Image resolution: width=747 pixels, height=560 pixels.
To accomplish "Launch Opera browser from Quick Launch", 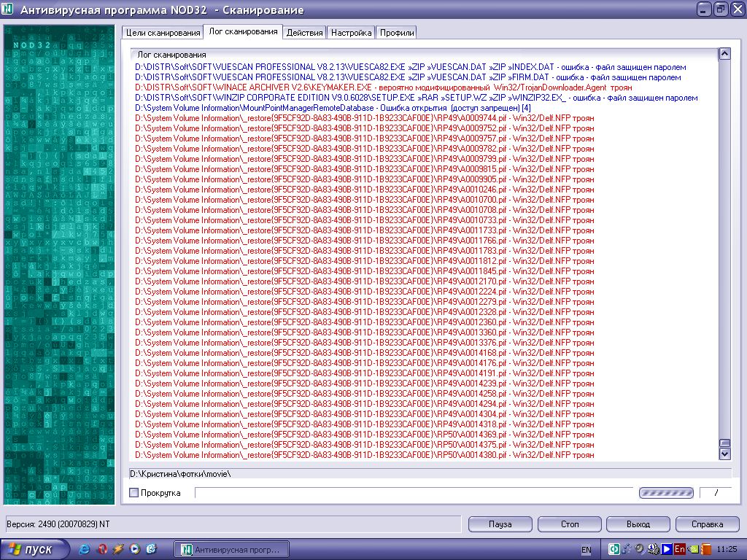I will click(x=102, y=549).
